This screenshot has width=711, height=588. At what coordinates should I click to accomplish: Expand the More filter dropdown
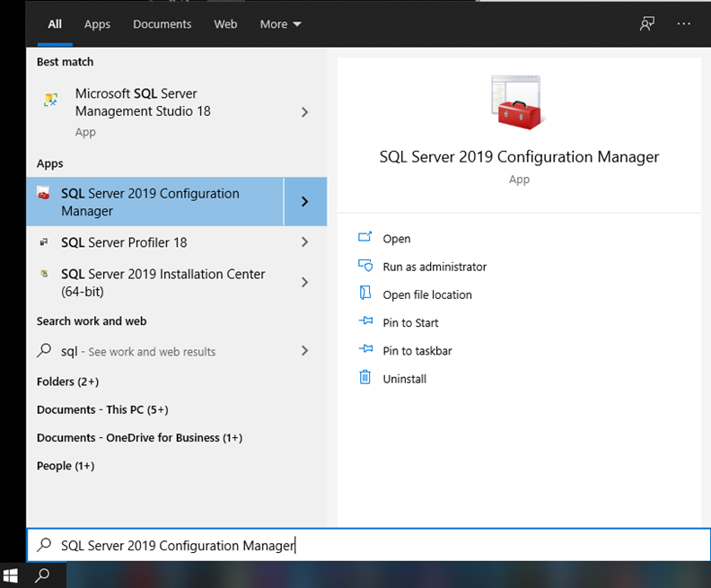point(280,24)
